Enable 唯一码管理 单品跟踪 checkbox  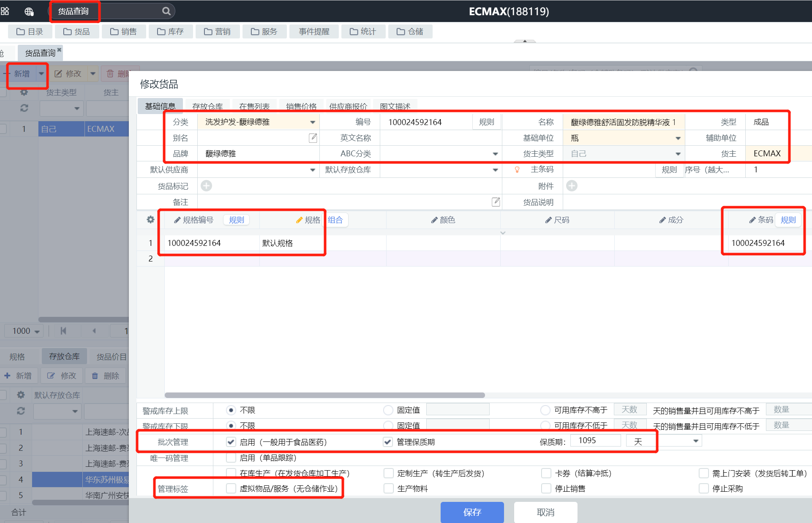(231, 458)
